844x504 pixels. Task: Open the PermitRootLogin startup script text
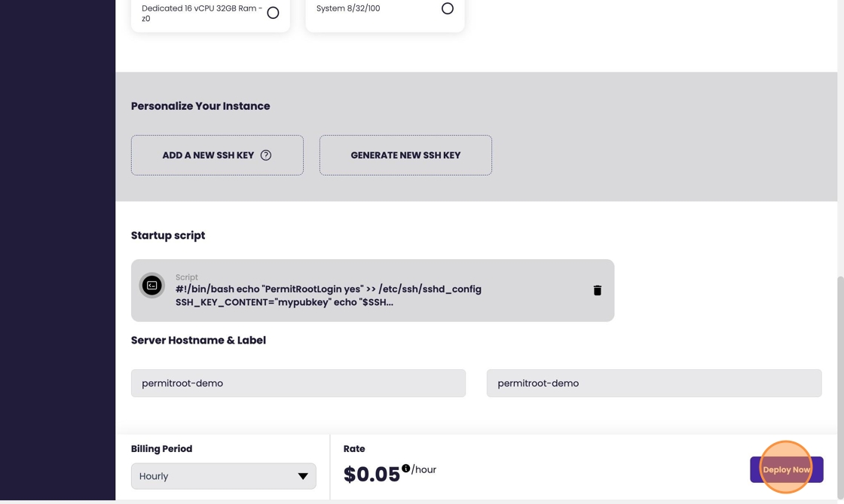point(329,295)
